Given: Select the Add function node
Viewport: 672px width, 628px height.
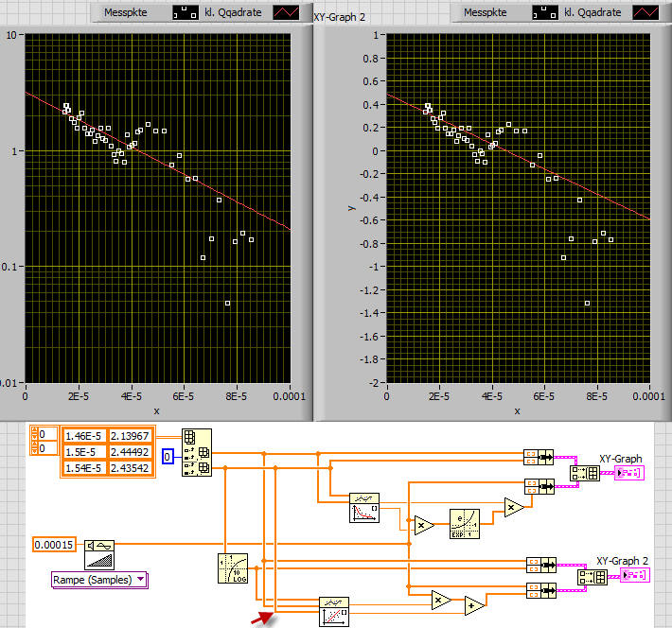Looking at the screenshot, I should (x=474, y=605).
